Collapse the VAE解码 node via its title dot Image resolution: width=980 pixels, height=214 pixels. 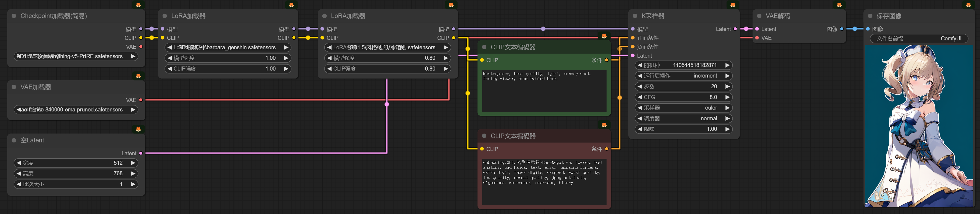tap(759, 16)
